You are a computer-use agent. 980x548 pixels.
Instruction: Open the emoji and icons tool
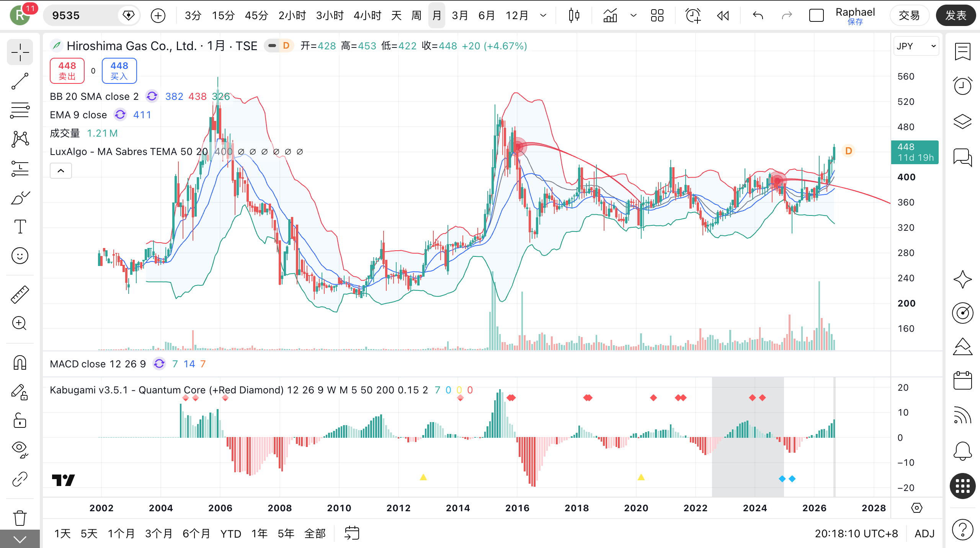[x=20, y=256]
